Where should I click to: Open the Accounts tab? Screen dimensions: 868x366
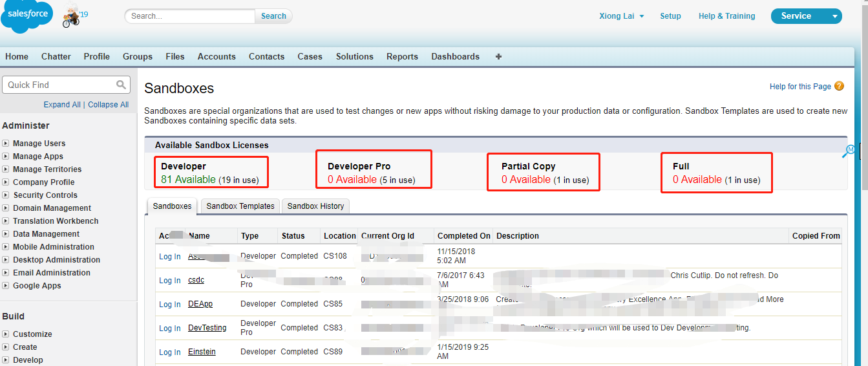pos(217,56)
